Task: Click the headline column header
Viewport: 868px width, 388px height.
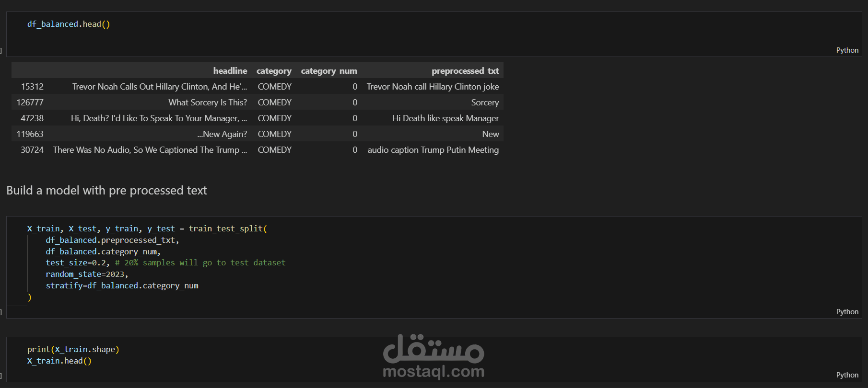Action: pyautogui.click(x=230, y=71)
